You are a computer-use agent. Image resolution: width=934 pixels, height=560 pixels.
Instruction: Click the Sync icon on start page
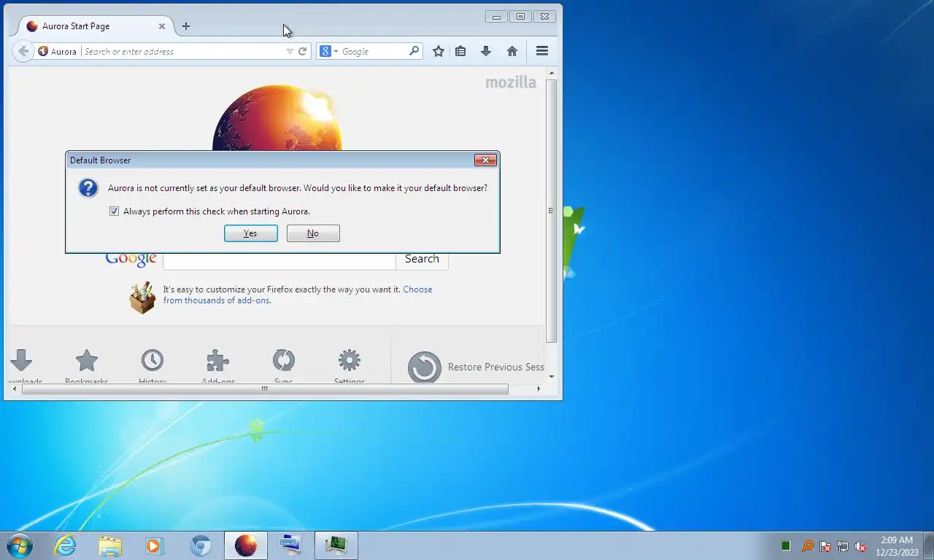(284, 360)
